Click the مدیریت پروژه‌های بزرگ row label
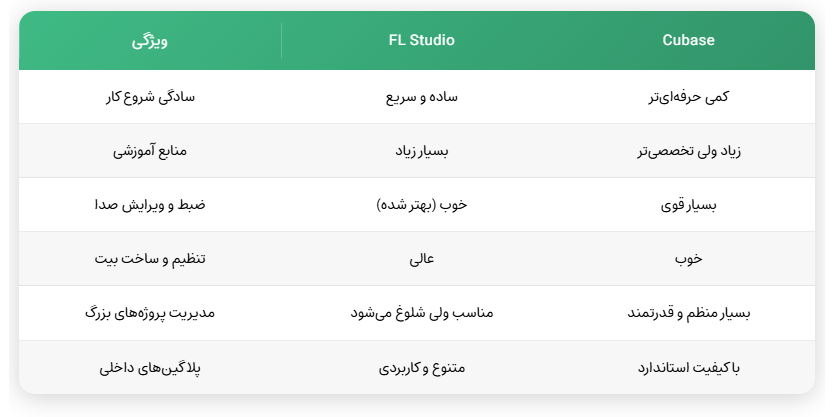This screenshot has width=832, height=417. (x=150, y=313)
